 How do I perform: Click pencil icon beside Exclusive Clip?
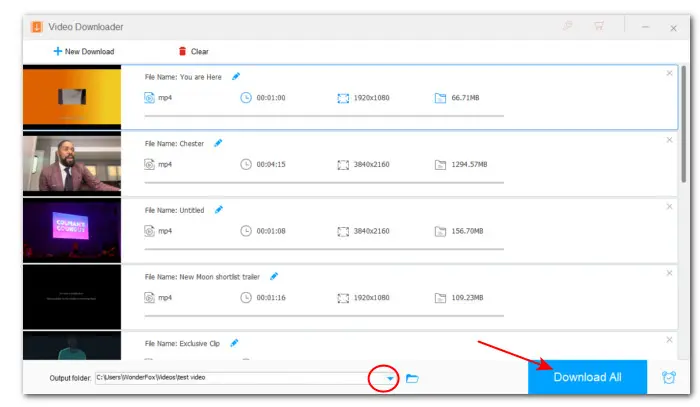234,342
